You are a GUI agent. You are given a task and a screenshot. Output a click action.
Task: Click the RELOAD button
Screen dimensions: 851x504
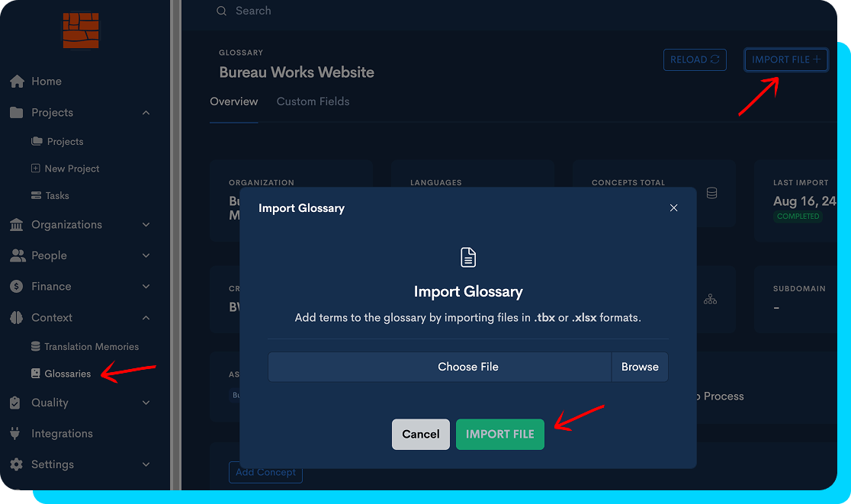tap(695, 59)
